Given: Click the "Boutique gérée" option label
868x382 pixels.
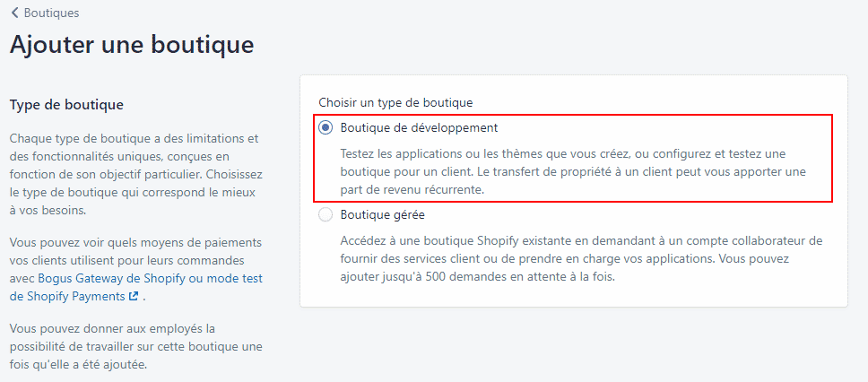Looking at the screenshot, I should 383,215.
